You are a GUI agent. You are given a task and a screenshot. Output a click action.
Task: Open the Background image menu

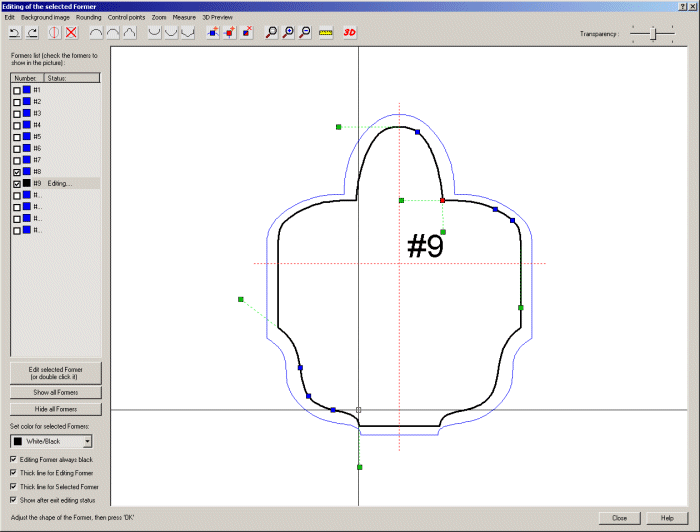(45, 18)
